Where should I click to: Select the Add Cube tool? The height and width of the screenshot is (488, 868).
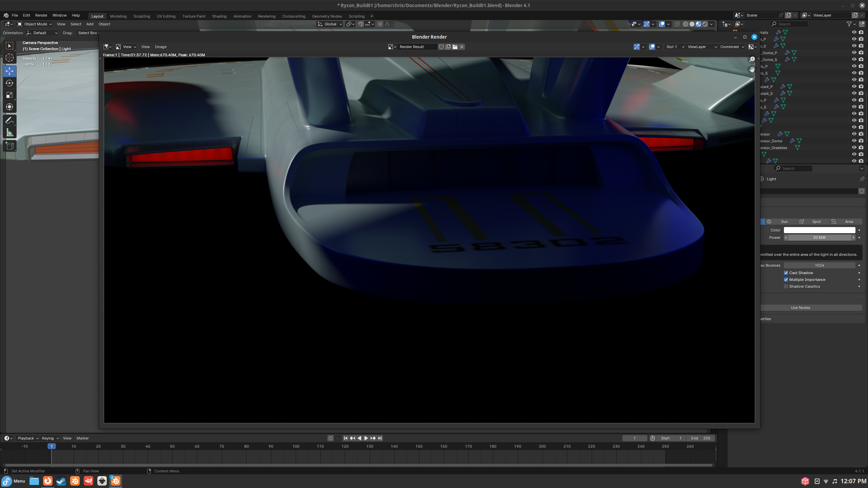(9, 146)
